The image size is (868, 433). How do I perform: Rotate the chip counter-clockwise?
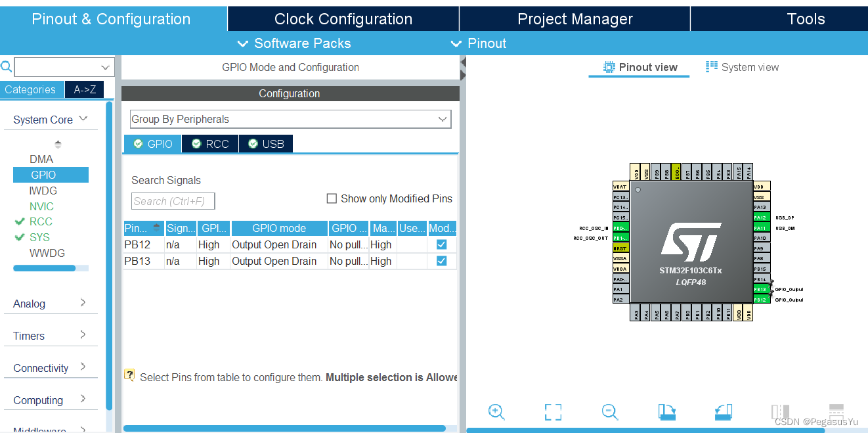[x=724, y=412]
